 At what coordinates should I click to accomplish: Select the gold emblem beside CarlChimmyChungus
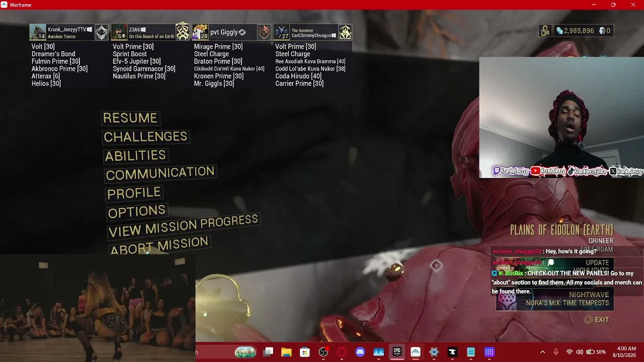coord(345,32)
